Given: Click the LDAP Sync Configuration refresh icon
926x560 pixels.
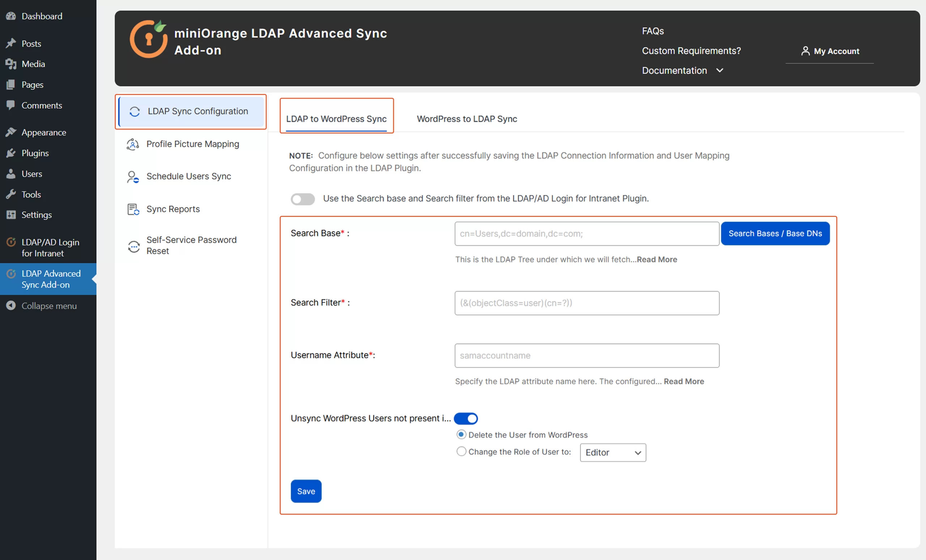Looking at the screenshot, I should click(135, 112).
